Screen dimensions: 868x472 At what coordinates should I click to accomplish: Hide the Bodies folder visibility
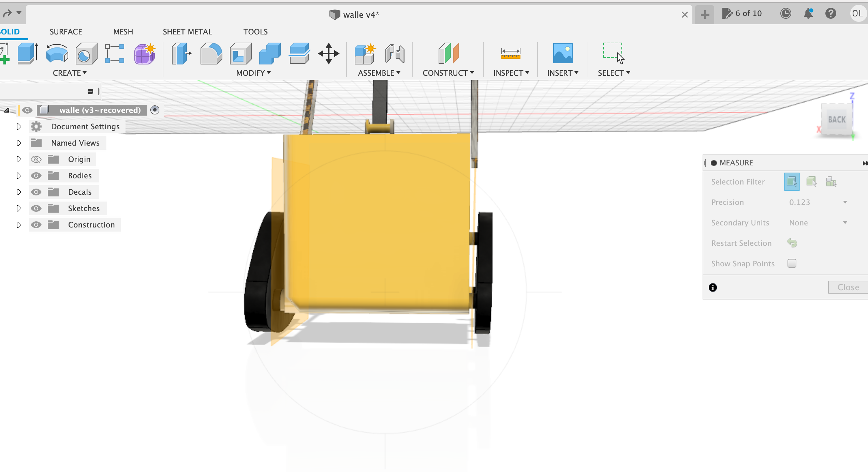(x=36, y=175)
